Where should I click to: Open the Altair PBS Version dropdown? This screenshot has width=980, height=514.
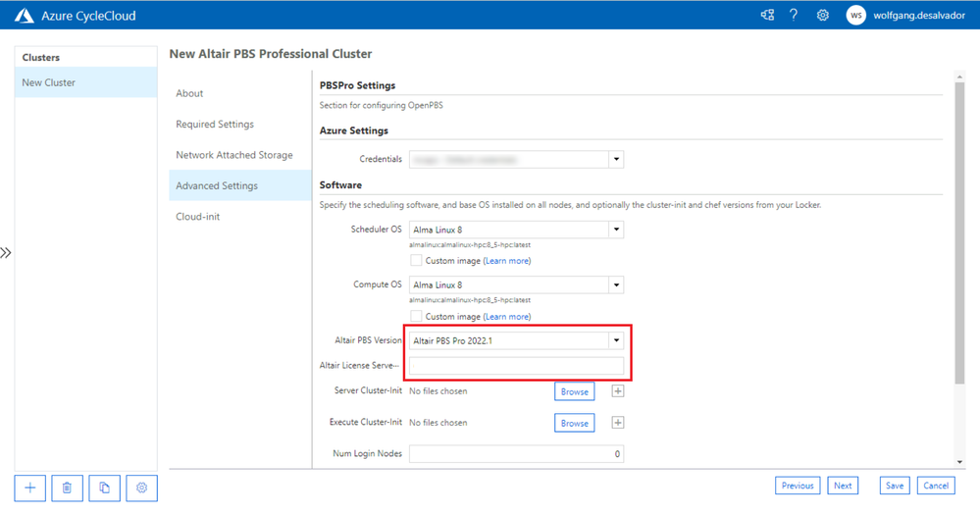[616, 340]
